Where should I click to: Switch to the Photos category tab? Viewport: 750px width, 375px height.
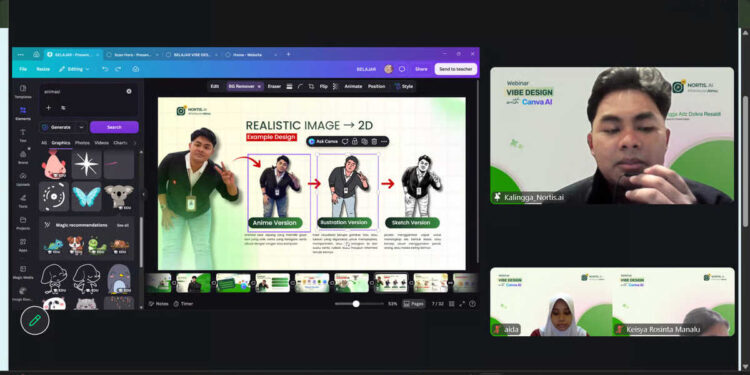coord(82,143)
